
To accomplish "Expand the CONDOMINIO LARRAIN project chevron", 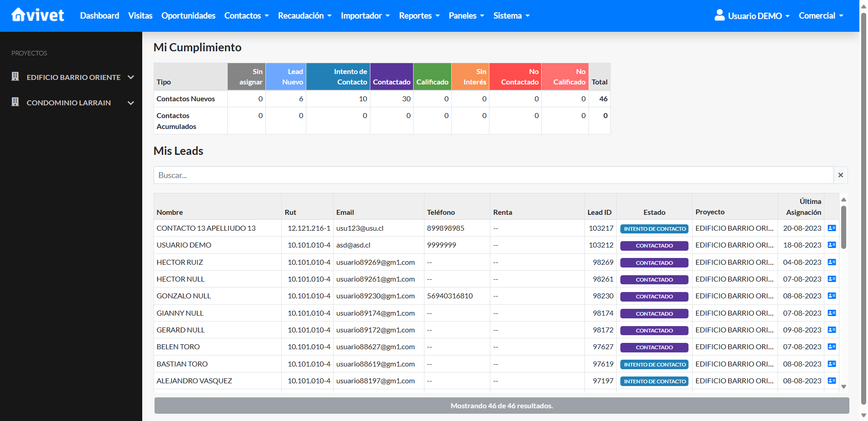I will click(131, 103).
